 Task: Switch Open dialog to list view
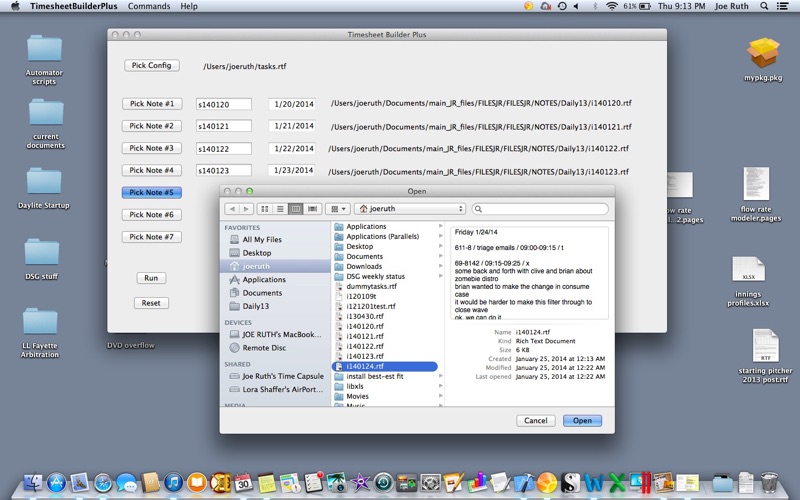point(280,209)
